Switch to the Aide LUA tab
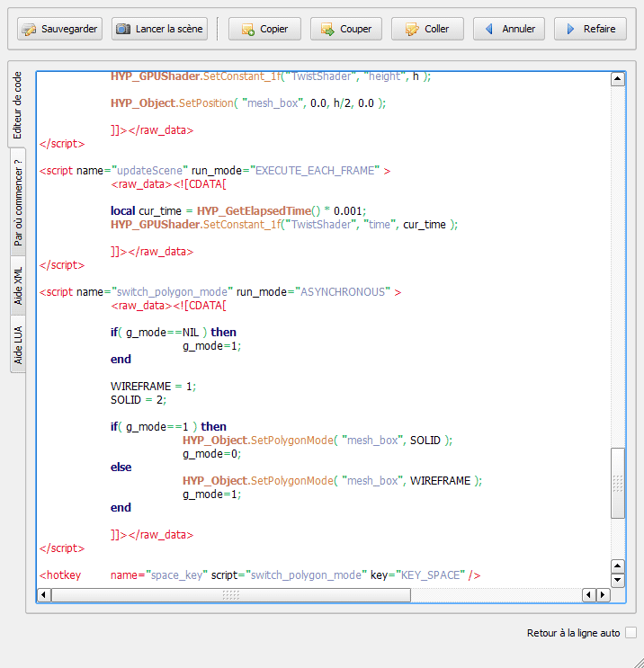Image resolution: width=644 pixels, height=668 pixels. (18, 344)
